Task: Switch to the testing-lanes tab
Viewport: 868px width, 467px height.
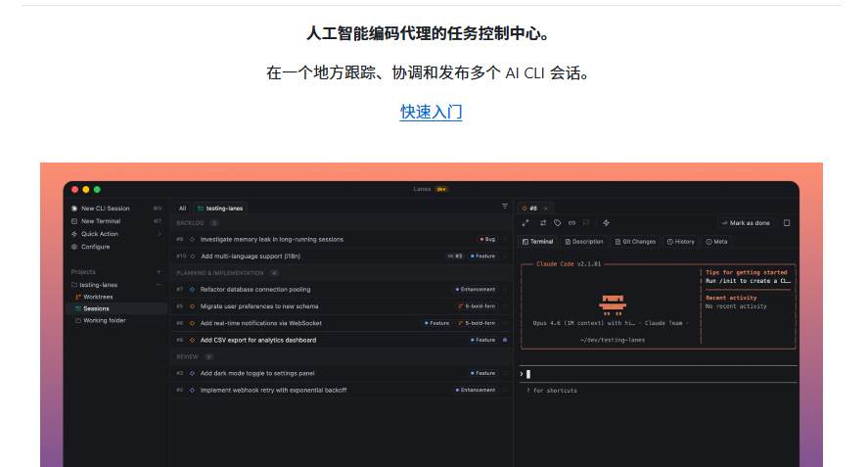Action: [x=220, y=209]
